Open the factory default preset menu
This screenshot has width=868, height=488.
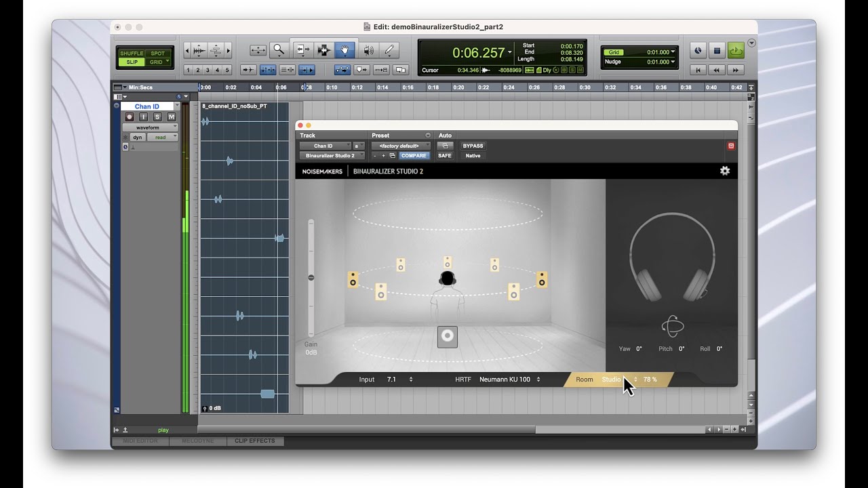[399, 146]
